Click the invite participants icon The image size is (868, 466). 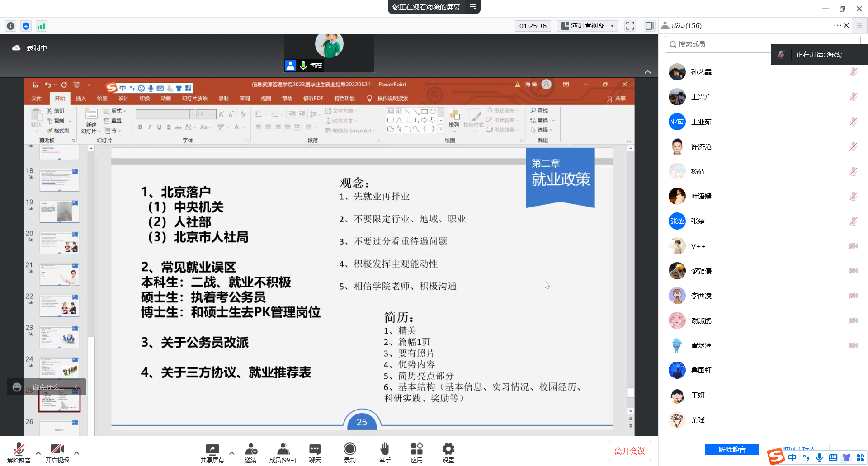pyautogui.click(x=251, y=453)
